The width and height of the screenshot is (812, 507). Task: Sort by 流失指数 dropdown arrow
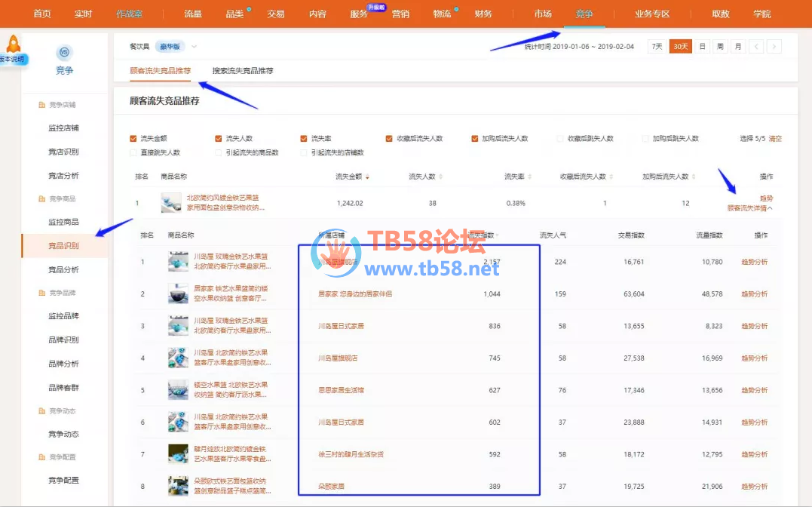click(x=498, y=235)
